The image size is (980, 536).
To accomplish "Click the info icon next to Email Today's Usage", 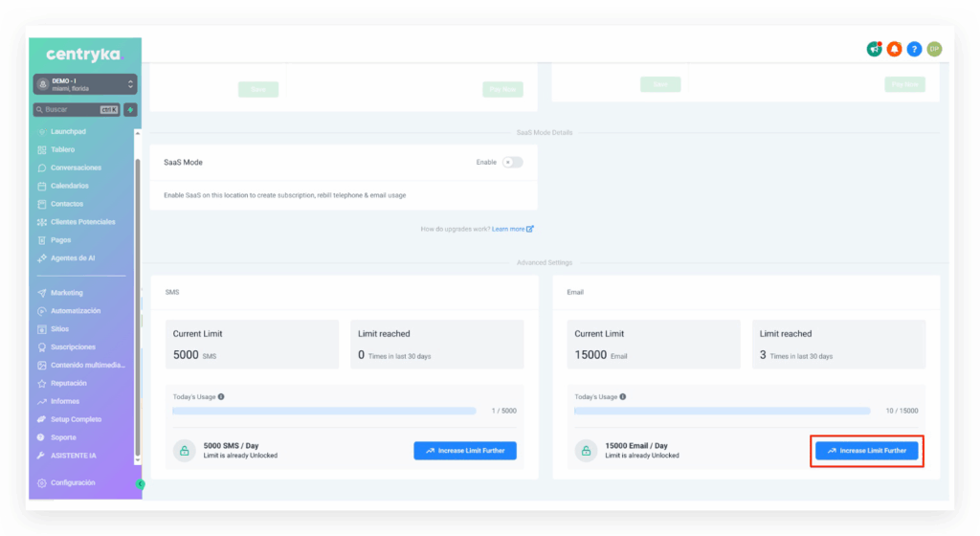I will pos(623,396).
